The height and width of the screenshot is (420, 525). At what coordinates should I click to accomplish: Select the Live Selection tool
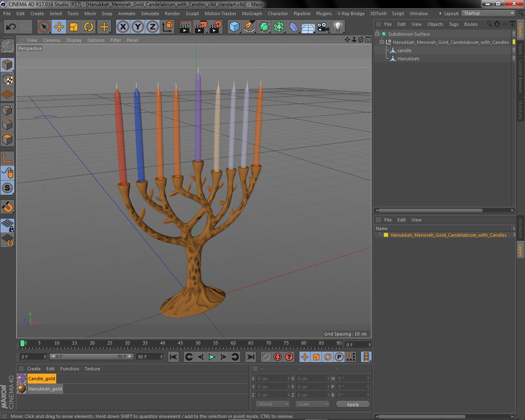point(44,27)
